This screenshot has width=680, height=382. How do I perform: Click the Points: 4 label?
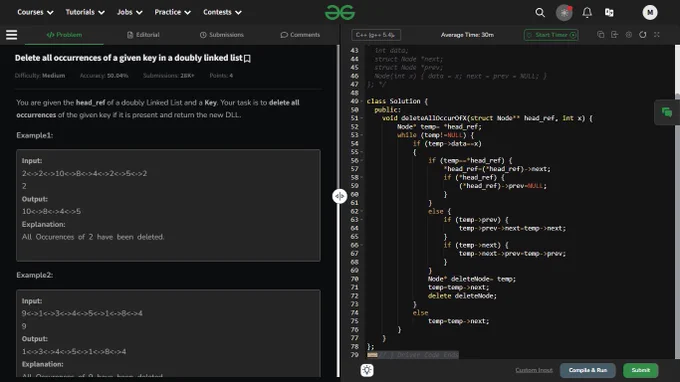point(221,75)
